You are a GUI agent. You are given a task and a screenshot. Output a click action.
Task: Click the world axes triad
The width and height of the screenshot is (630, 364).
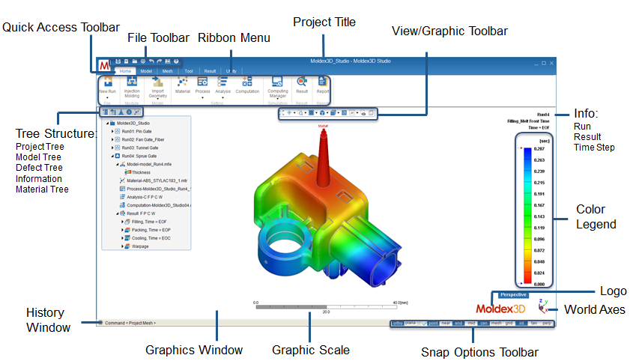(543, 306)
